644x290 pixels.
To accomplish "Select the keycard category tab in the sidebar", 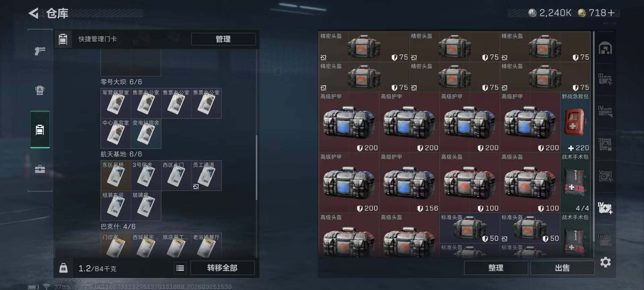I will click(40, 130).
